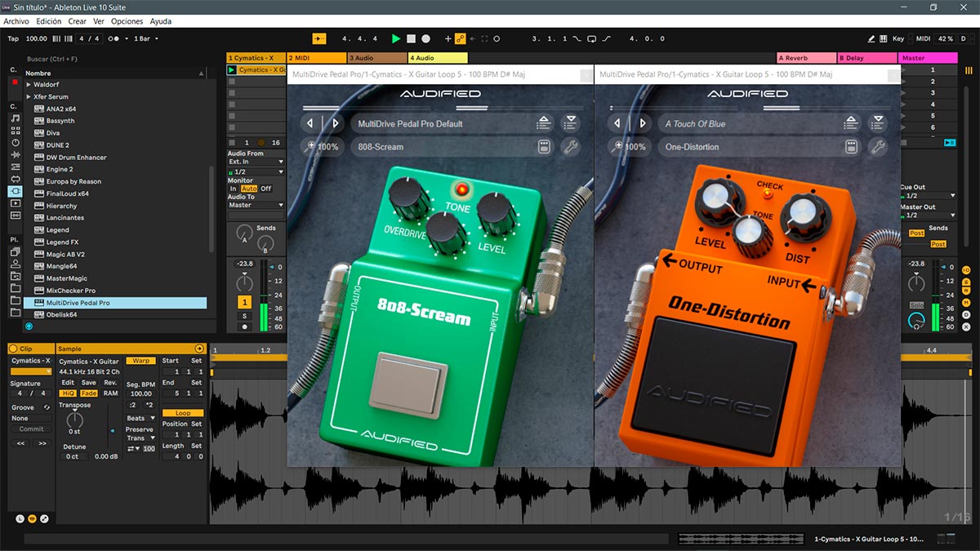
Task: Click the sample Save button
Action: pos(88,382)
